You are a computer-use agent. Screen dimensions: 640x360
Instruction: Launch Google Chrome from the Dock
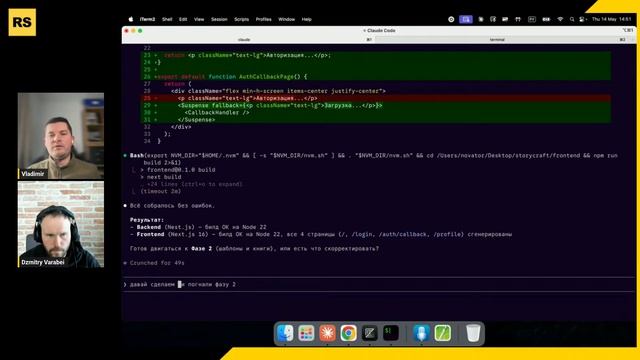348,333
